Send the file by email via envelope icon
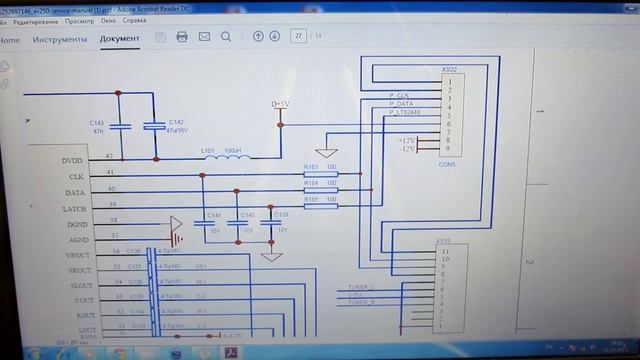Image resolution: width=640 pixels, height=360 pixels. coord(204,37)
